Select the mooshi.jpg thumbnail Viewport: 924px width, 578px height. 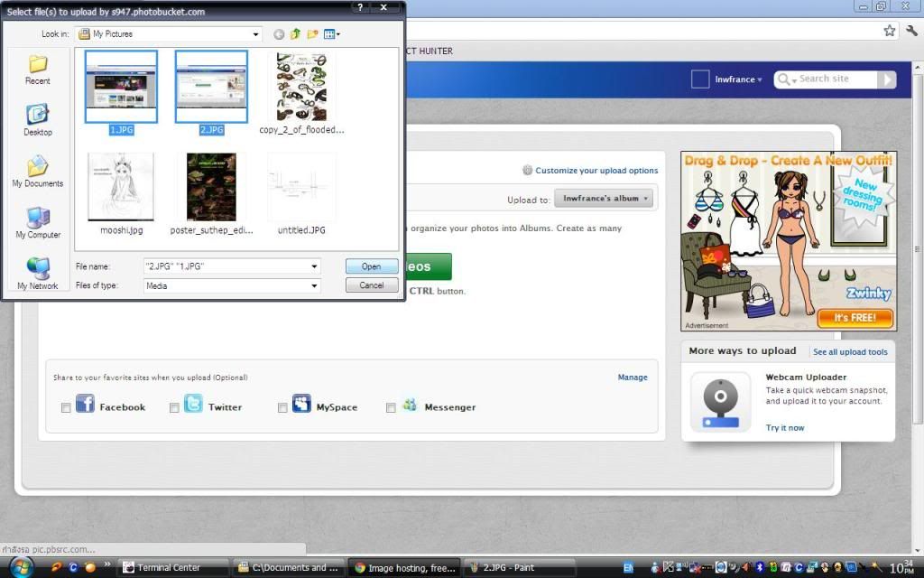point(121,188)
